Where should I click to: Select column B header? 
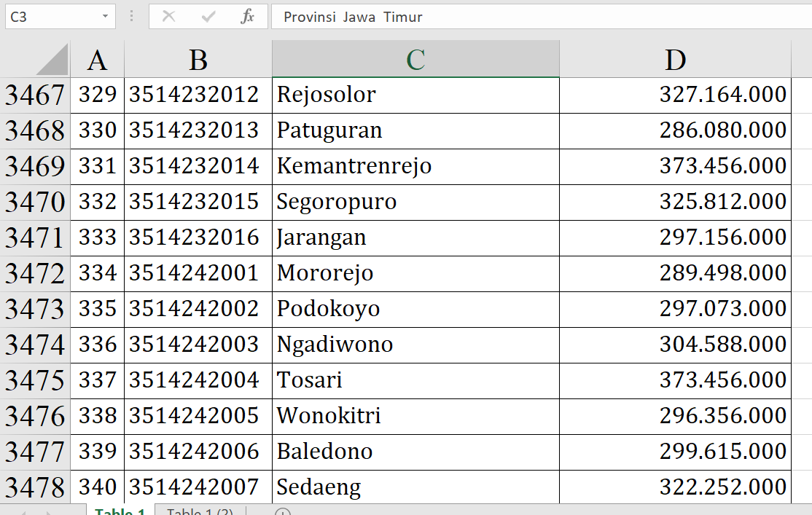pyautogui.click(x=198, y=60)
